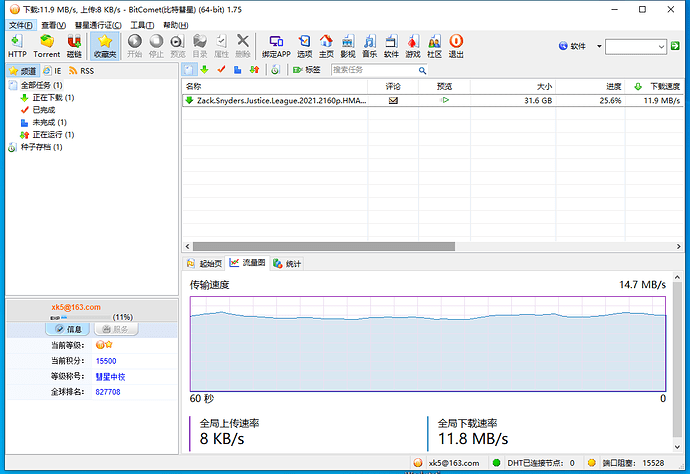The image size is (690, 474).
Task: Open the 文件(F) menu
Action: pyautogui.click(x=21, y=25)
